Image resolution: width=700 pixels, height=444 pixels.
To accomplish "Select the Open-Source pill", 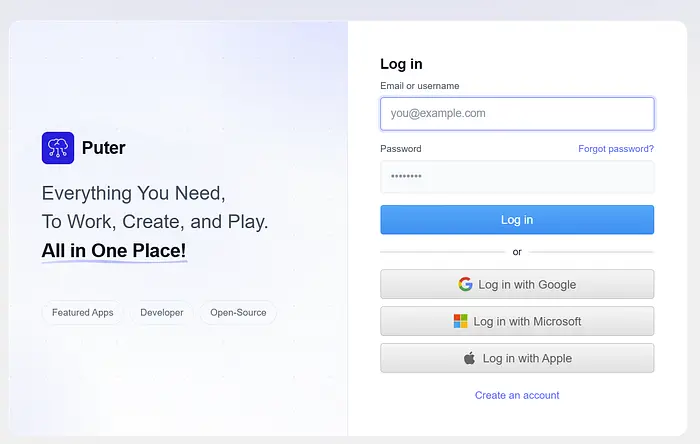I will [x=238, y=312].
